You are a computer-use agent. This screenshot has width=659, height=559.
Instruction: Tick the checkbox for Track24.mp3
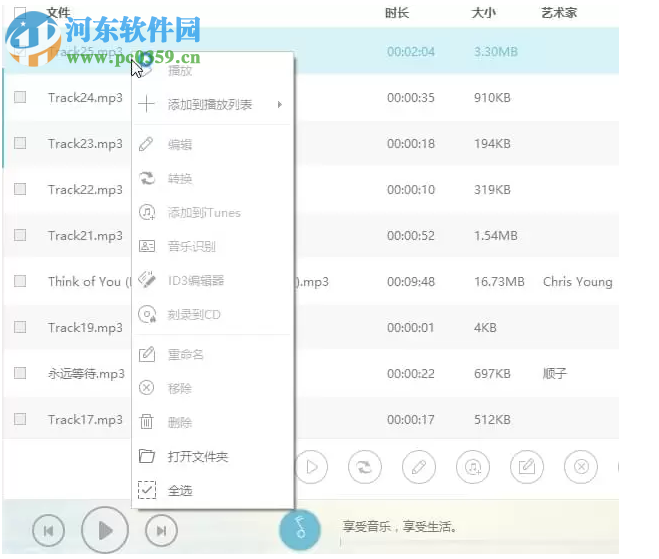20,97
